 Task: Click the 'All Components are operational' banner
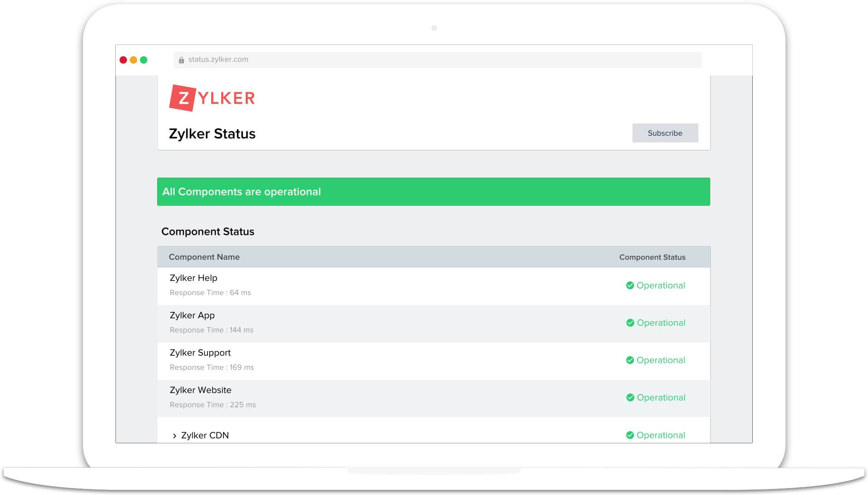point(433,191)
